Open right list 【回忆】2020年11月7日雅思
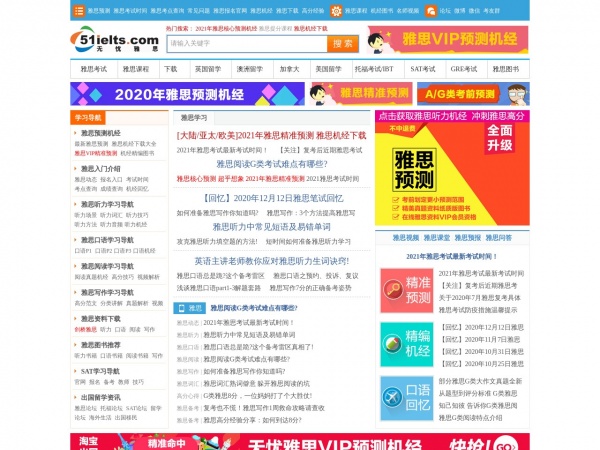 click(x=479, y=339)
